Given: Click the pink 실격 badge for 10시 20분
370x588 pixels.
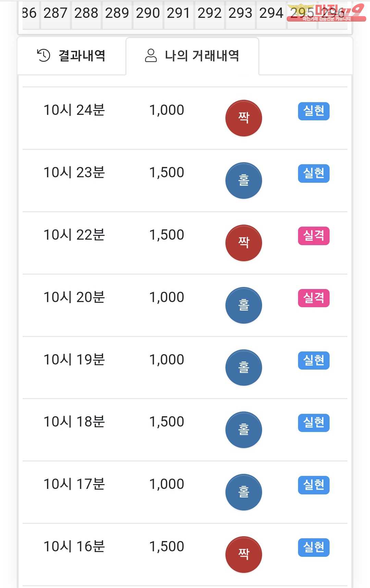Looking at the screenshot, I should (313, 298).
